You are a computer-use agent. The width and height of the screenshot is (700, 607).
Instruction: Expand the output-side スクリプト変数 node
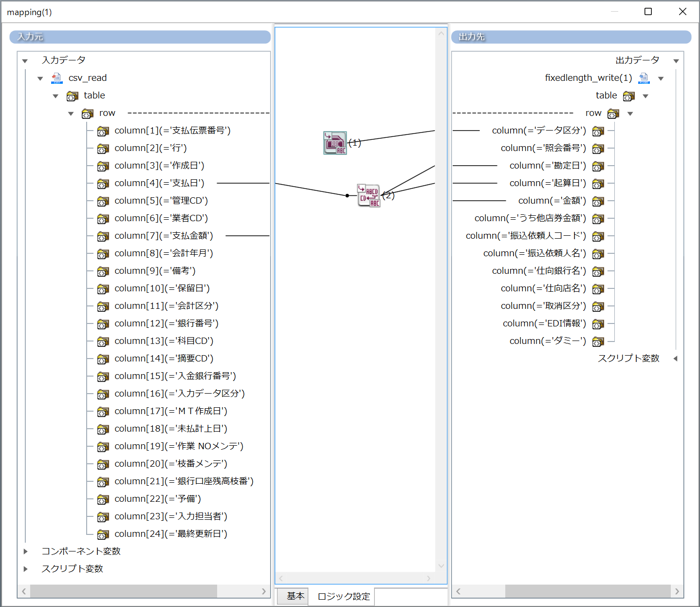coord(675,359)
